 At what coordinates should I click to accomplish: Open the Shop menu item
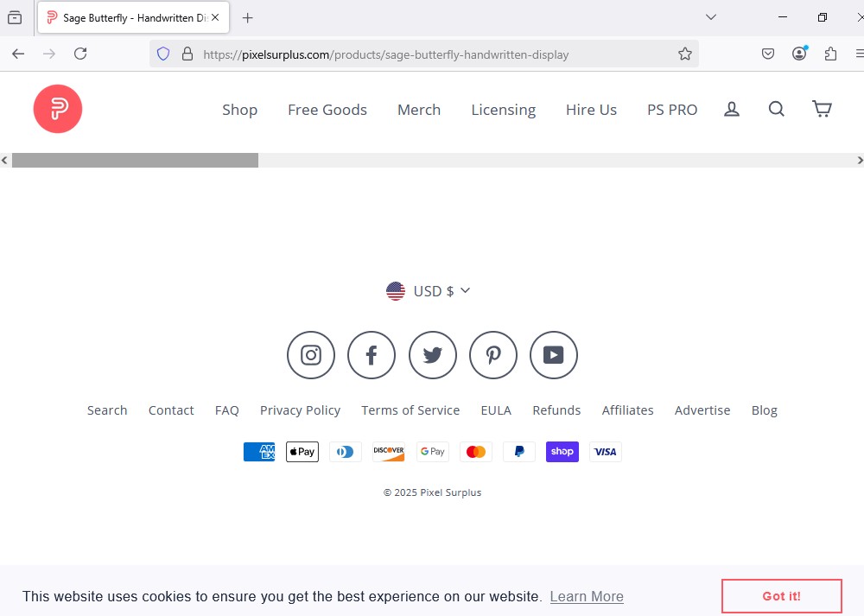tap(239, 110)
